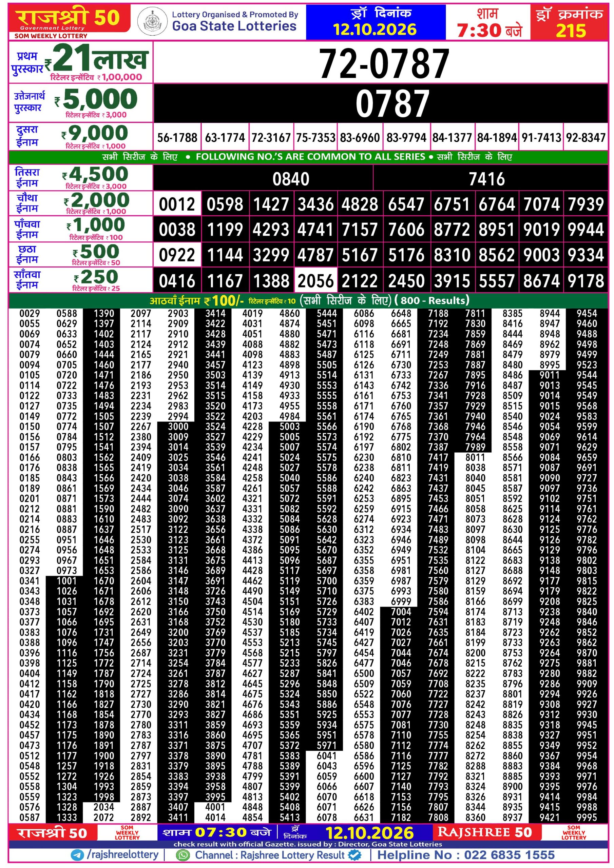
Task: Click seventh prize number 2056
Action: point(316,281)
